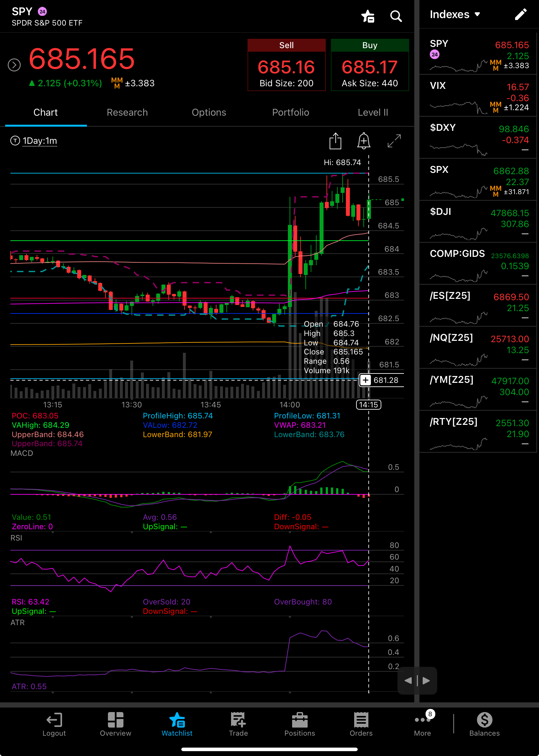The width and height of the screenshot is (539, 756).
Task: Edit the Indexes watchlist with pencil icon
Action: tap(520, 14)
